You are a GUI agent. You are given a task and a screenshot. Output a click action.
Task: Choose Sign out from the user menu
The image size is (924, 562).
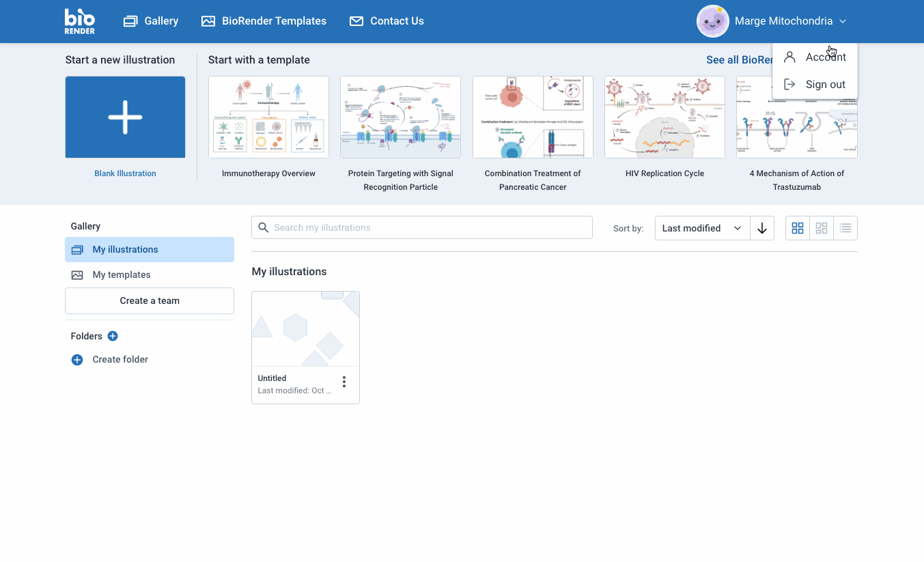click(x=825, y=85)
